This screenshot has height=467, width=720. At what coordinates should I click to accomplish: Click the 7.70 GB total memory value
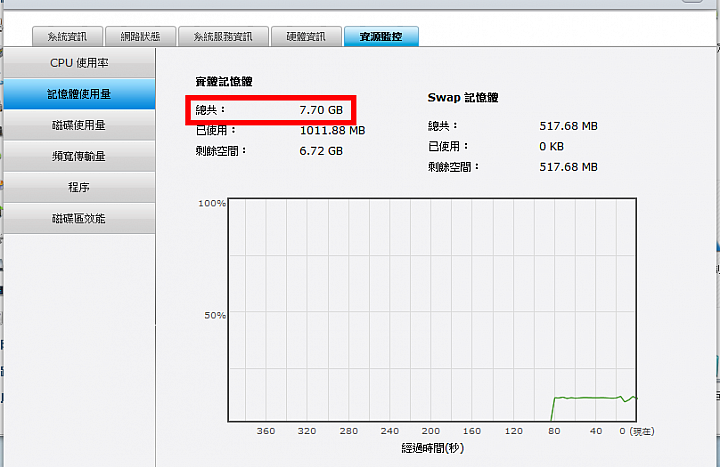[321, 110]
